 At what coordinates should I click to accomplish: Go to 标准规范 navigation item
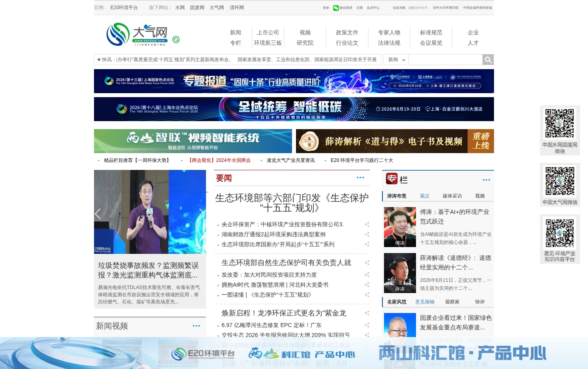(431, 32)
